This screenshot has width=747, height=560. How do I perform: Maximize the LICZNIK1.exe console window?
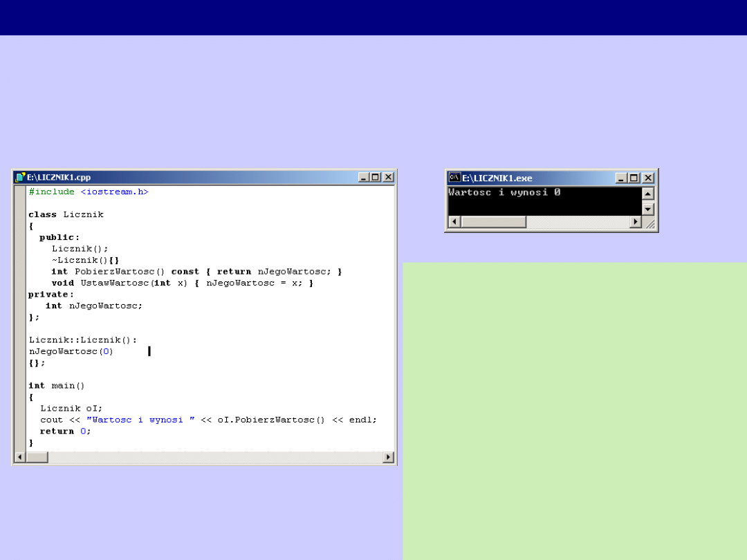[634, 178]
